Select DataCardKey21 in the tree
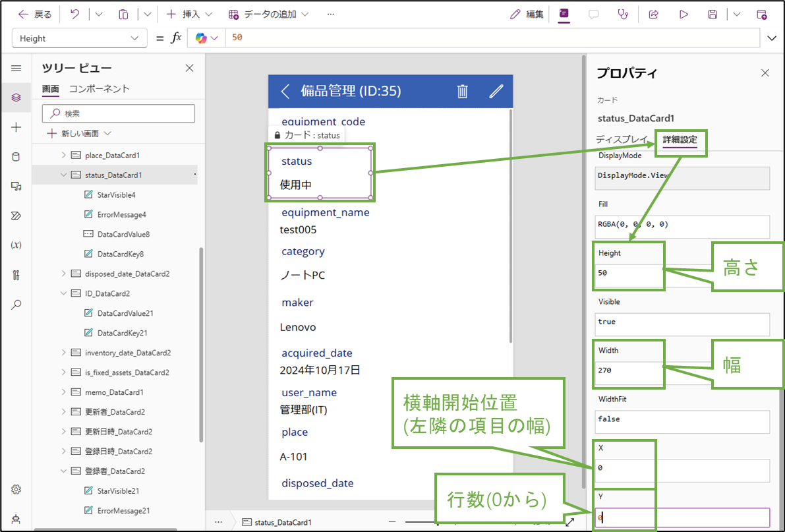 (x=122, y=333)
